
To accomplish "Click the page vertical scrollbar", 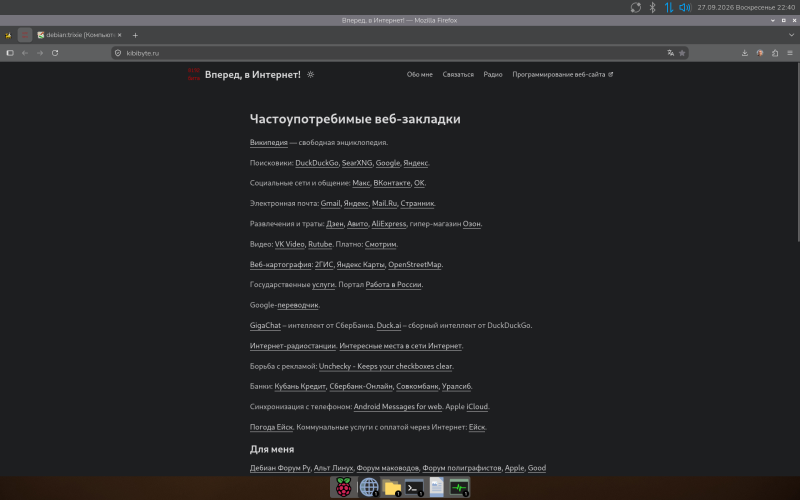I will click(x=797, y=153).
